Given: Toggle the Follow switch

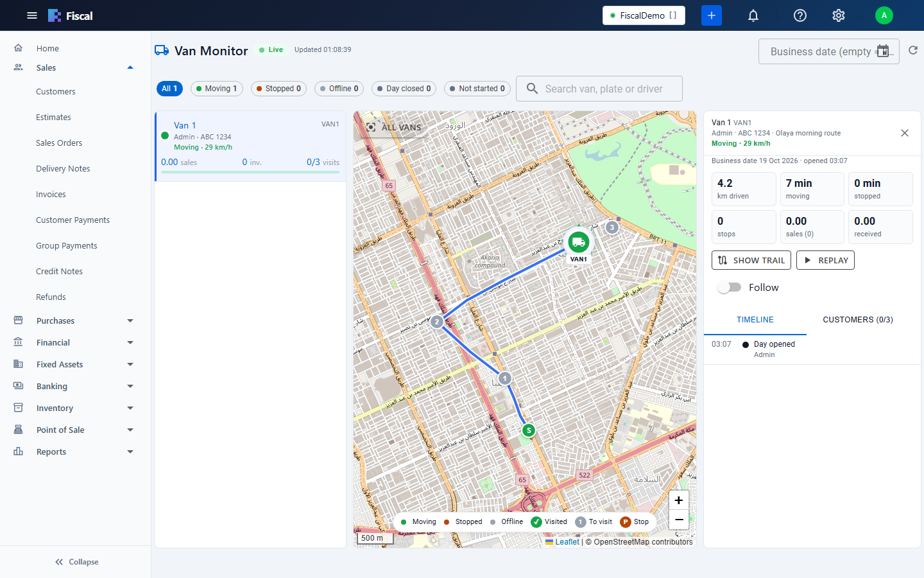Looking at the screenshot, I should [x=729, y=288].
